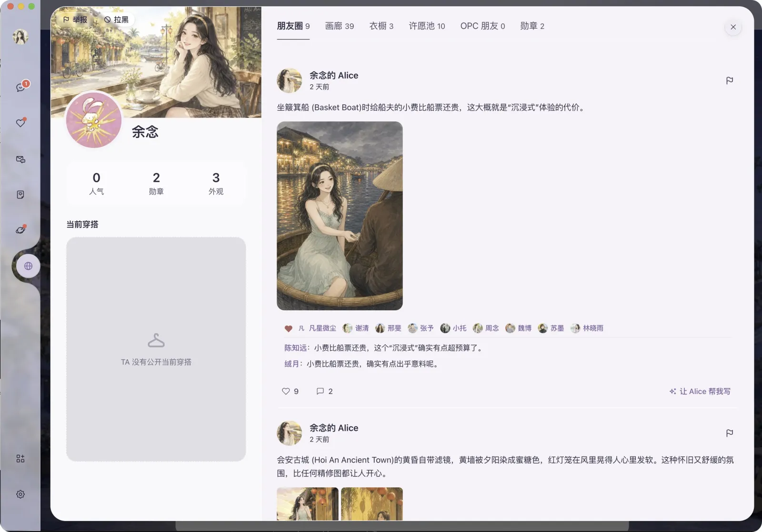Open the heart-note diary sidebar icon

click(x=20, y=195)
